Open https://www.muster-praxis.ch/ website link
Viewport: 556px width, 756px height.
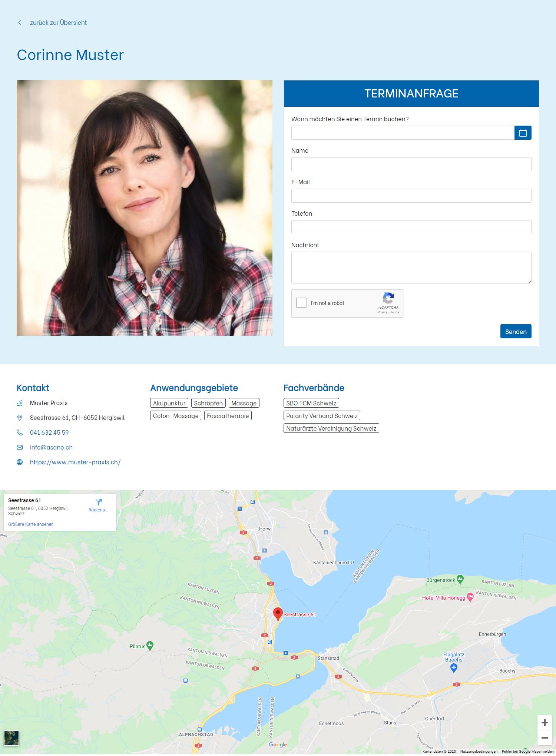click(x=75, y=462)
